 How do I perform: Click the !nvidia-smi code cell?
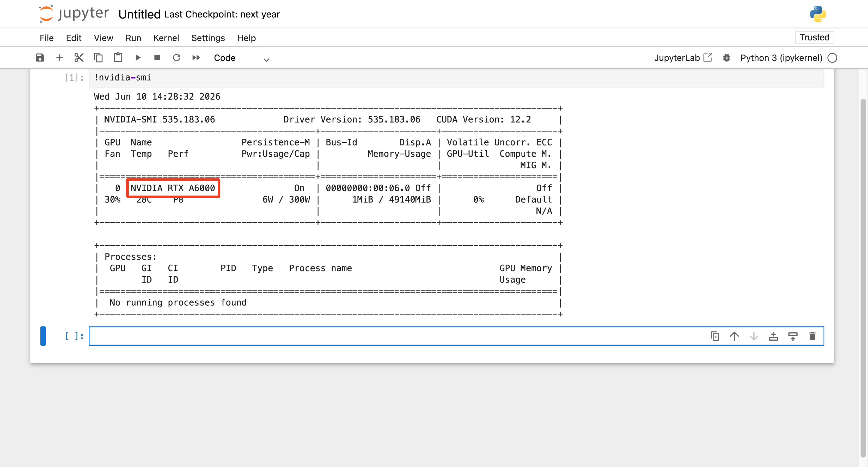(457, 77)
